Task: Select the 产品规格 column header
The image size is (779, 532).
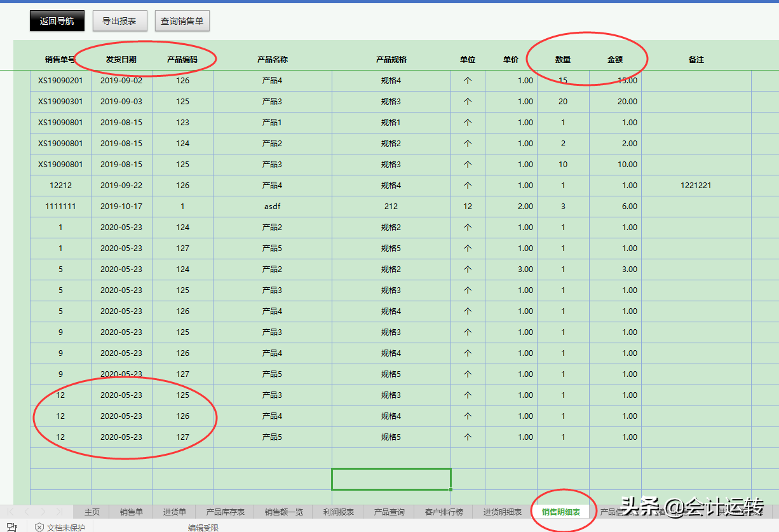Action: click(x=391, y=60)
